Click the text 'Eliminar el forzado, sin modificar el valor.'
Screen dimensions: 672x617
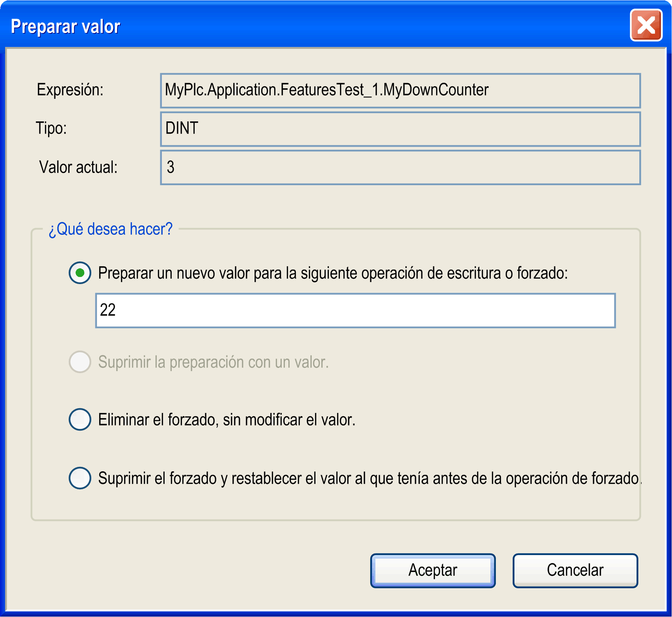pyautogui.click(x=226, y=420)
